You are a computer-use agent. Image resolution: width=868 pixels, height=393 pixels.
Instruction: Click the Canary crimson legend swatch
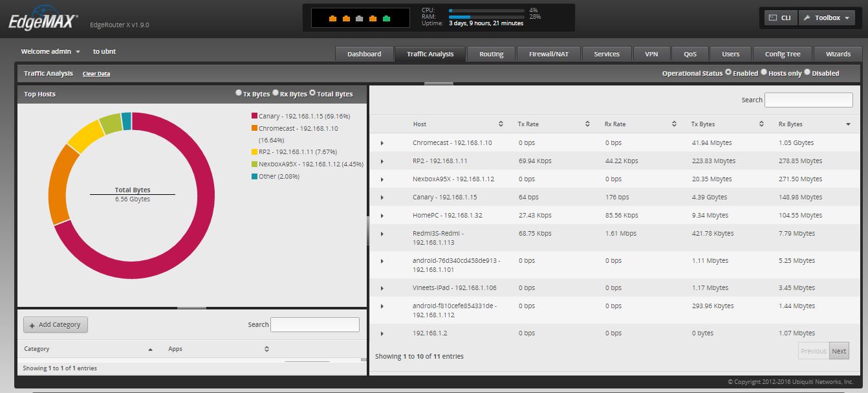point(254,116)
